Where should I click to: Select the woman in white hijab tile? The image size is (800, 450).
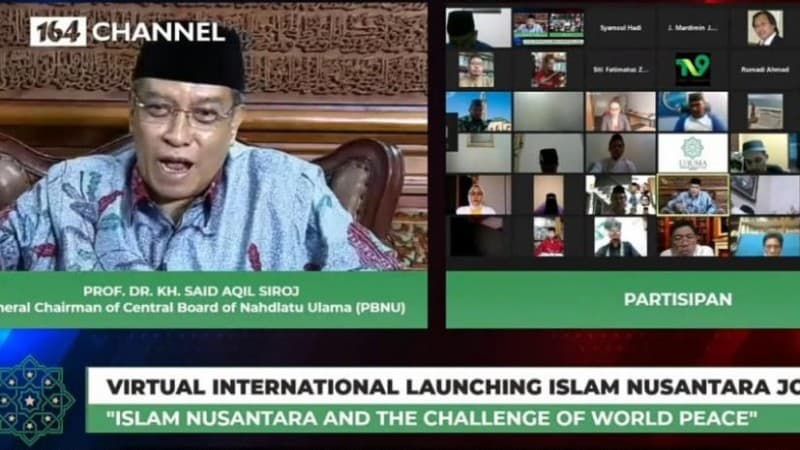click(x=478, y=195)
